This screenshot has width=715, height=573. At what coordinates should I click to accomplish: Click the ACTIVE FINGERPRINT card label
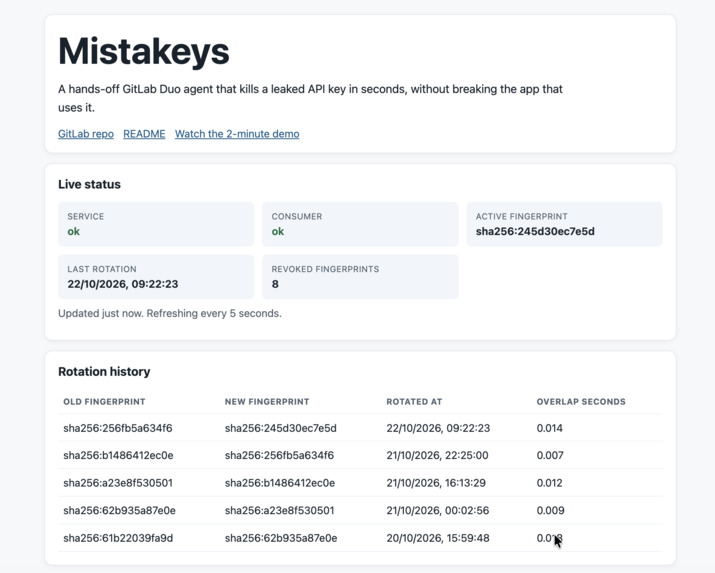pos(522,217)
